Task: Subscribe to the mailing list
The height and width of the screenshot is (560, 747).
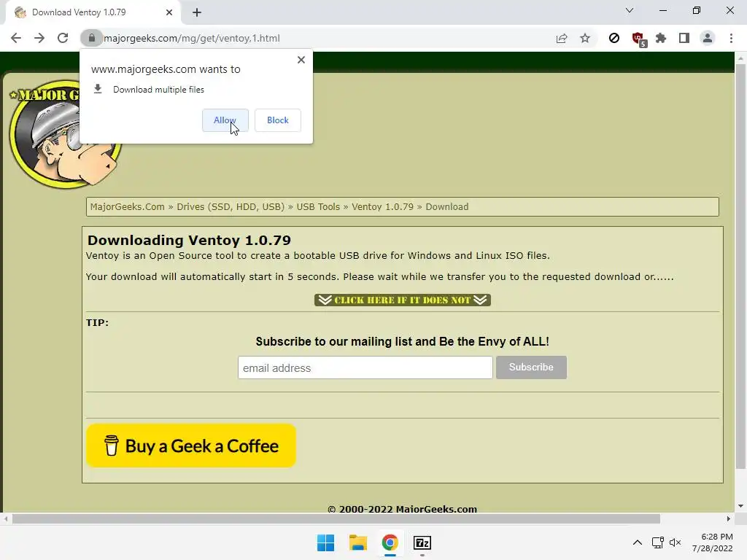Action: [x=531, y=367]
